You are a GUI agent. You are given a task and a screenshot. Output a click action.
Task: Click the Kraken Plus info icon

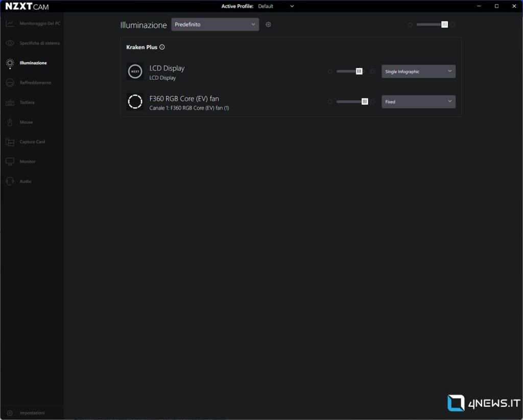162,47
